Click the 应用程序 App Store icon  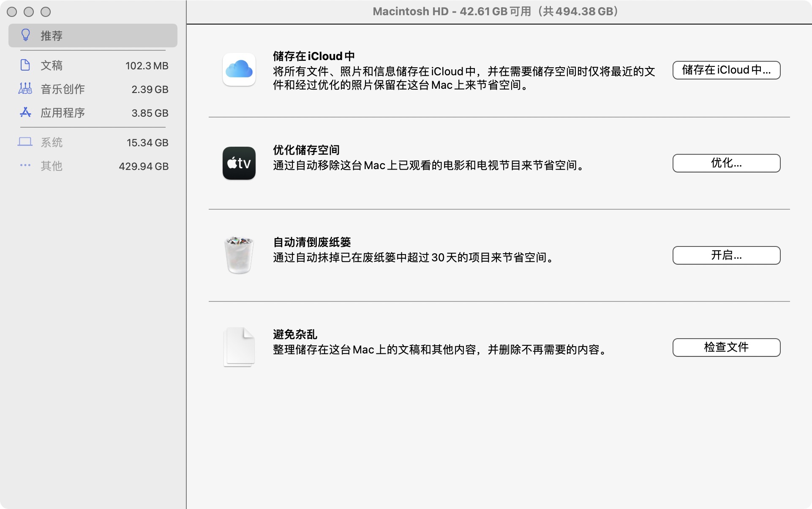[25, 112]
